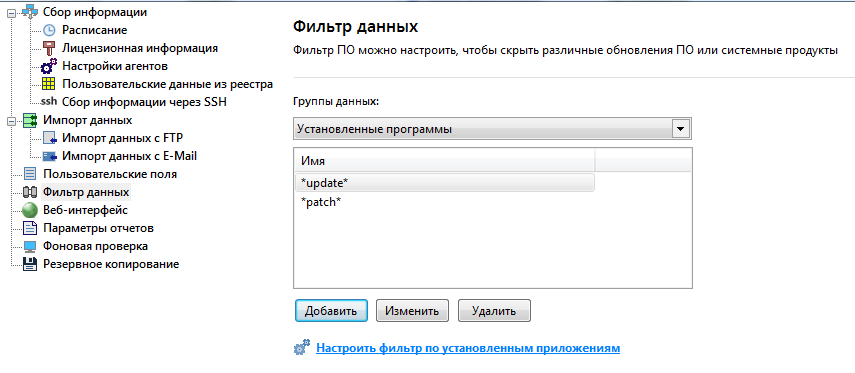Open the Расписание clock icon
This screenshot has height=373, width=855.
tap(49, 30)
